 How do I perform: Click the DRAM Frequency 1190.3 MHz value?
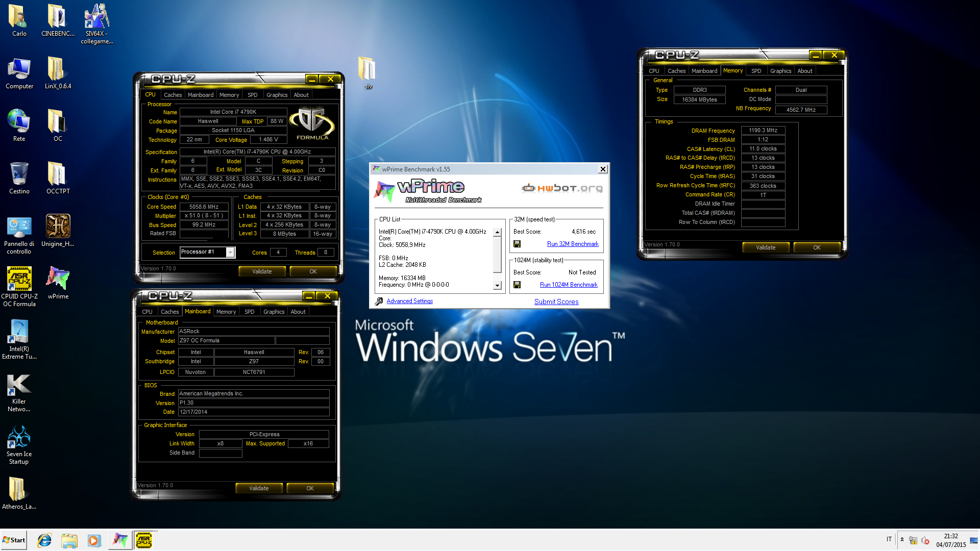[763, 131]
